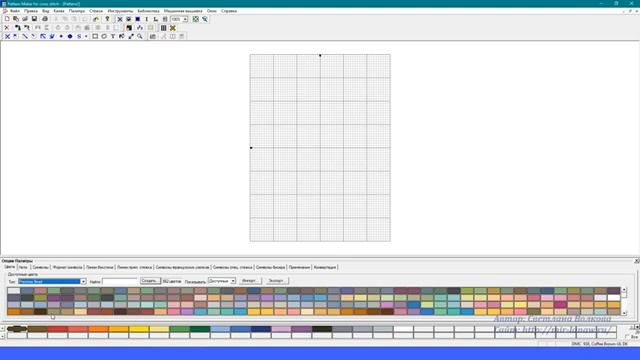Pick the bright yellow swatch in pattern palette row

click(x=139, y=329)
